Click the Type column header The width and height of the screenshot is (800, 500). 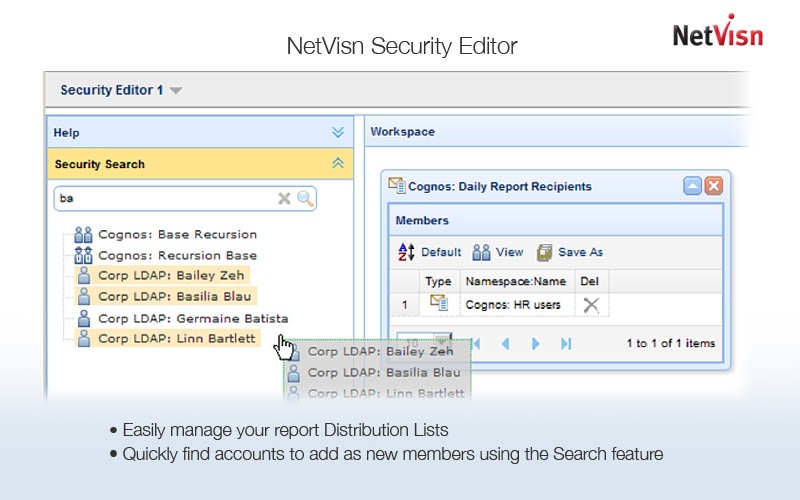[x=438, y=281]
